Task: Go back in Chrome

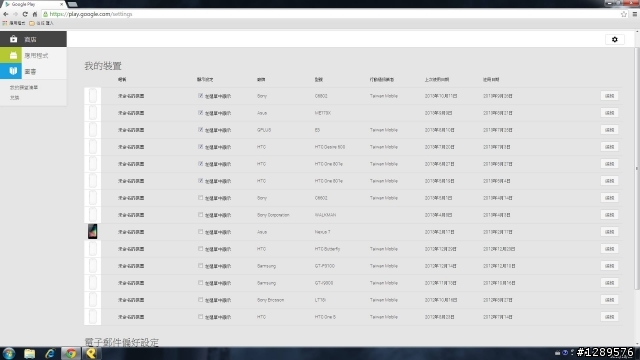Action: tap(6, 14)
